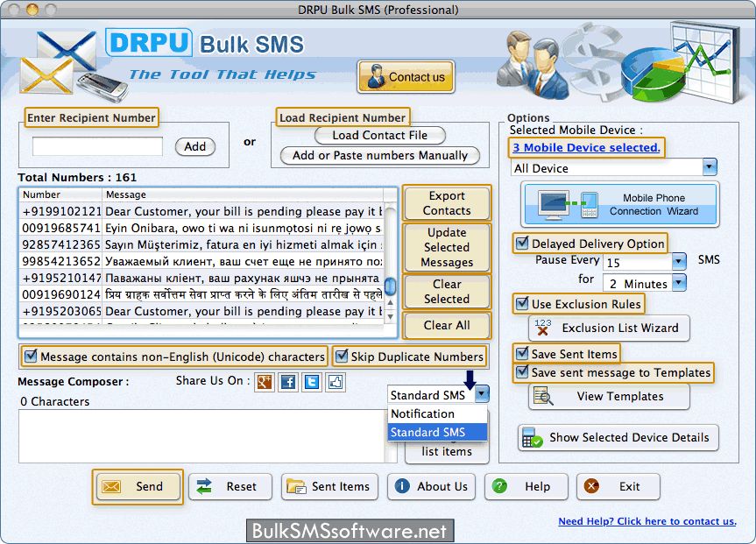756x544 pixels.
Task: Open the Mobile Phone Connection Wizard
Action: [x=620, y=204]
